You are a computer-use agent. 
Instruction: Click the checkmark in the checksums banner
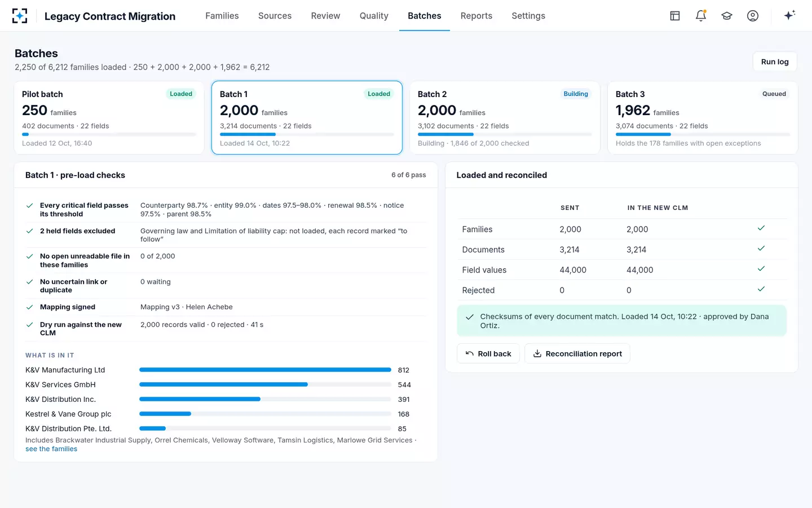470,317
